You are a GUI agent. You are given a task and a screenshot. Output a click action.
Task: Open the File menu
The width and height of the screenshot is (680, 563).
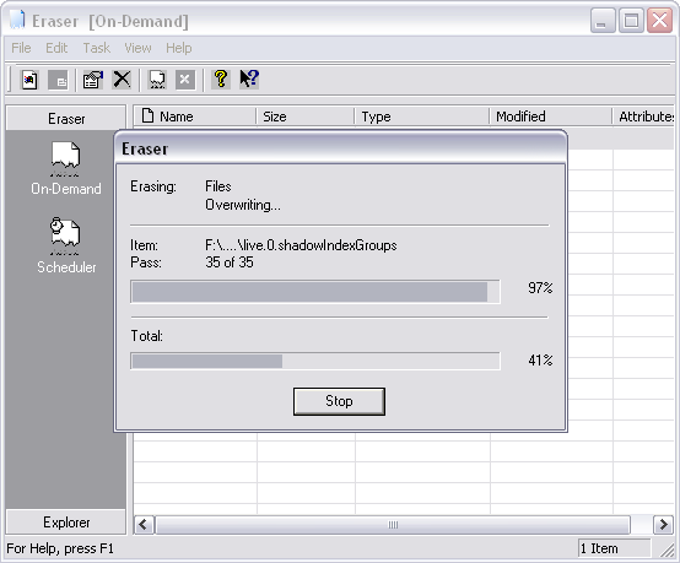21,48
